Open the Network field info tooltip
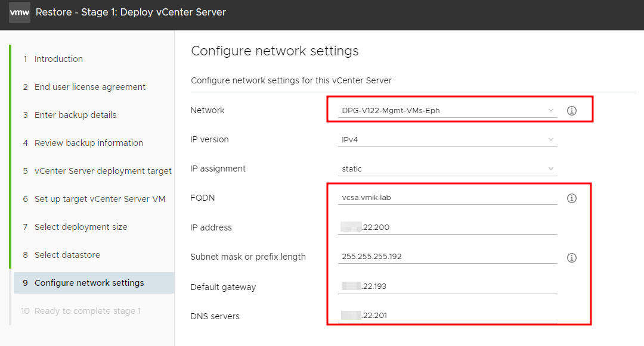The width and height of the screenshot is (644, 346). pyautogui.click(x=571, y=111)
